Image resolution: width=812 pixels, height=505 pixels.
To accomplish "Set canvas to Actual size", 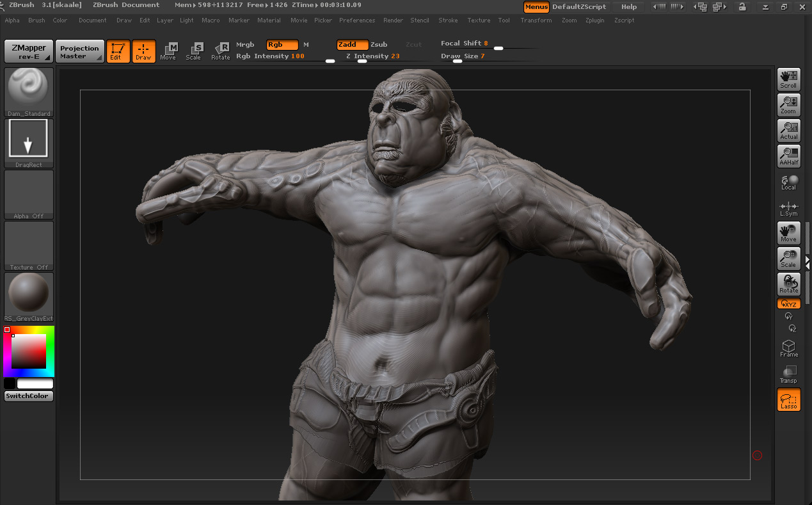I will (789, 131).
